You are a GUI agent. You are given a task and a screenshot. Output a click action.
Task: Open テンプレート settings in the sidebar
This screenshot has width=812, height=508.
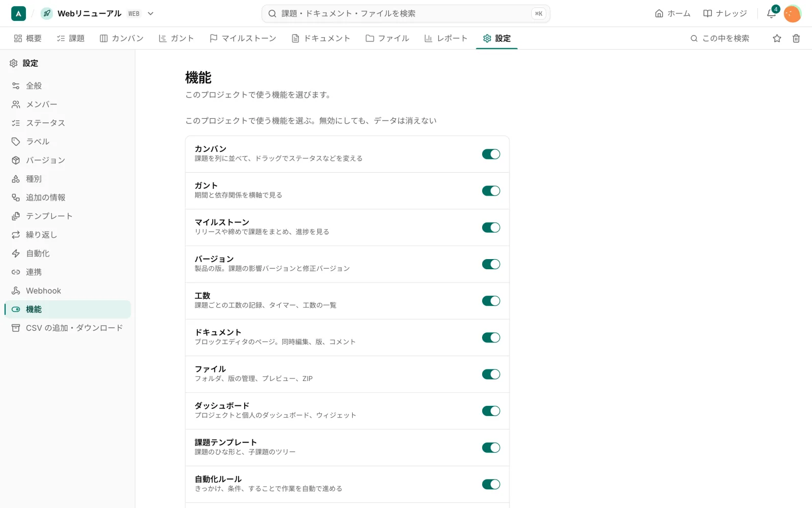[x=67, y=216]
